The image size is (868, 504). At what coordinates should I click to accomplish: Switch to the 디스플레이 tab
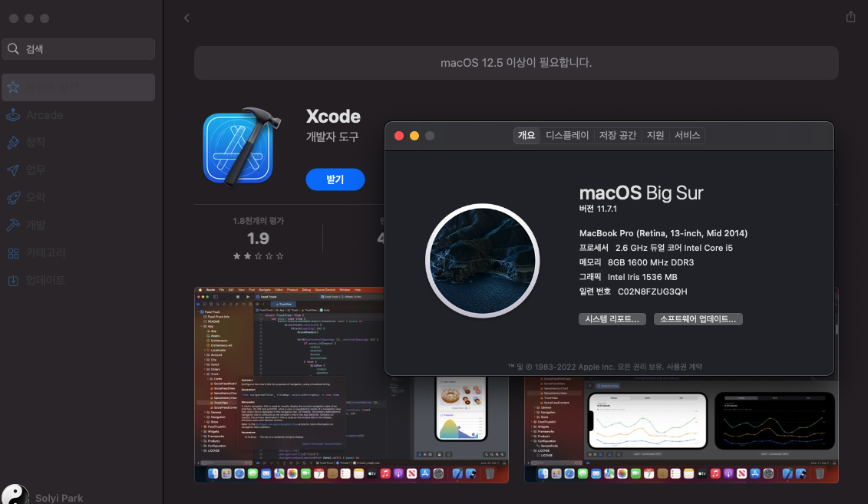[x=567, y=136]
